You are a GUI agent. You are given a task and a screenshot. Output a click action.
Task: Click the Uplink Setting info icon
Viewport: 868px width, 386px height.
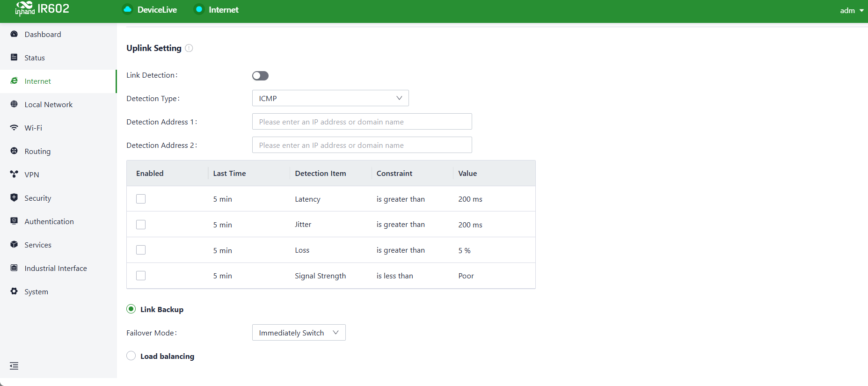point(189,48)
